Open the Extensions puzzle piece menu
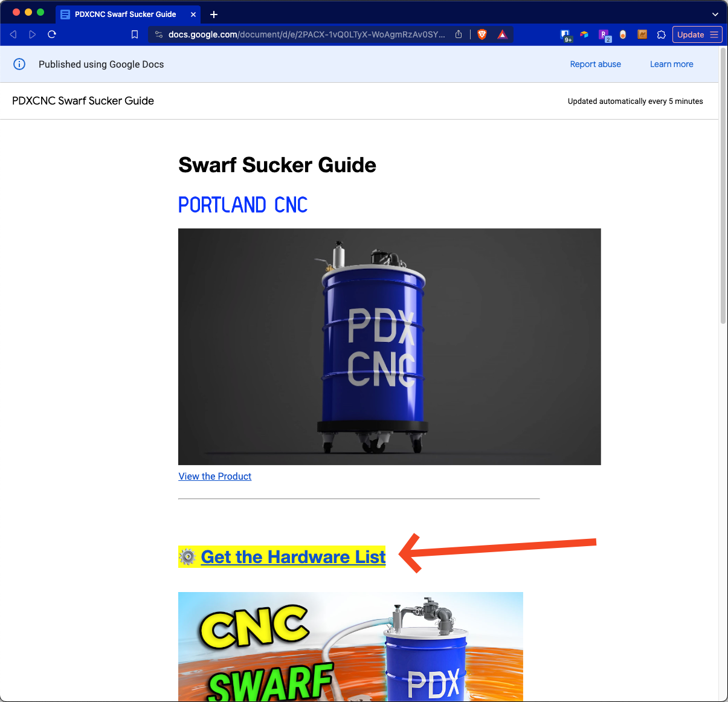The image size is (728, 702). (662, 34)
